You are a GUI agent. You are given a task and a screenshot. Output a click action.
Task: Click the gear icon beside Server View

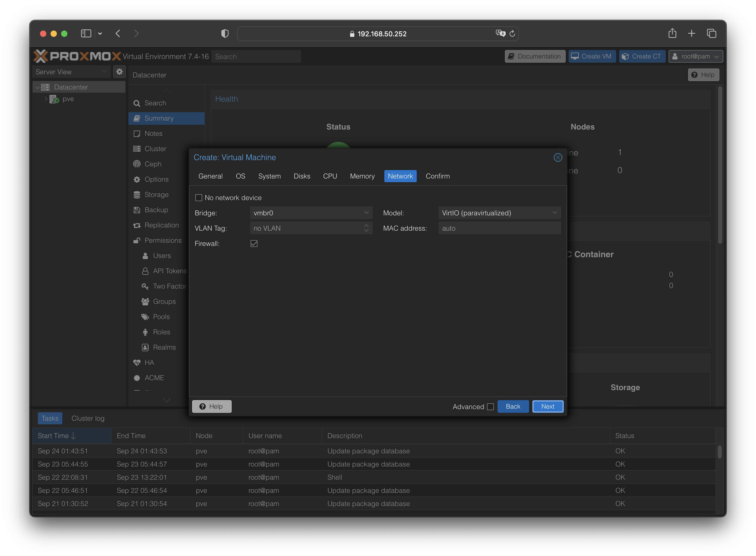tap(119, 72)
